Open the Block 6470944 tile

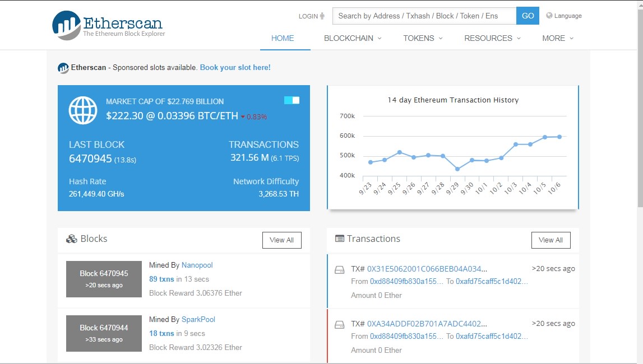click(104, 333)
